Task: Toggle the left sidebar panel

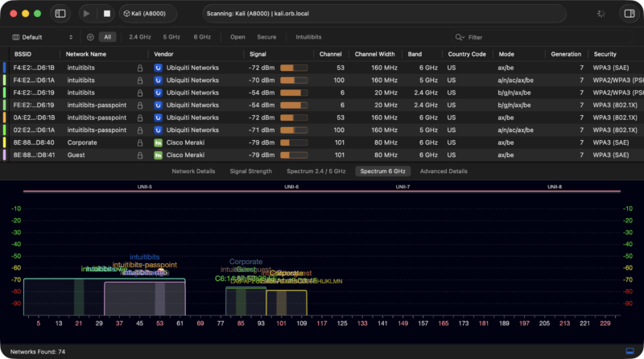Action: [60, 14]
